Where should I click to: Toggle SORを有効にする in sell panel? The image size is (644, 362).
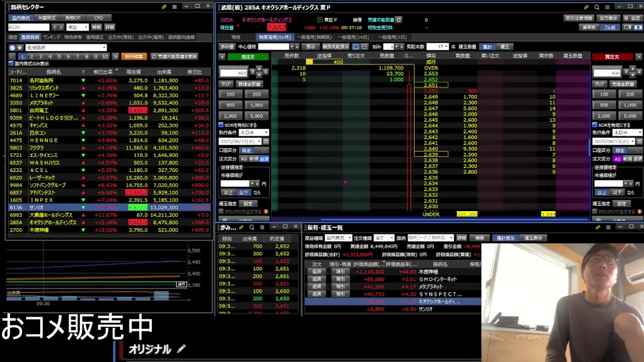click(221, 125)
